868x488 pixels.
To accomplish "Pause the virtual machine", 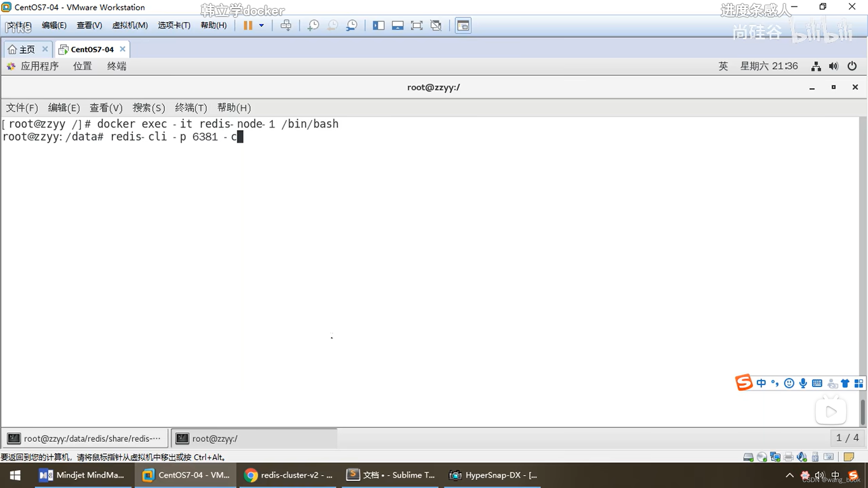I will 248,25.
